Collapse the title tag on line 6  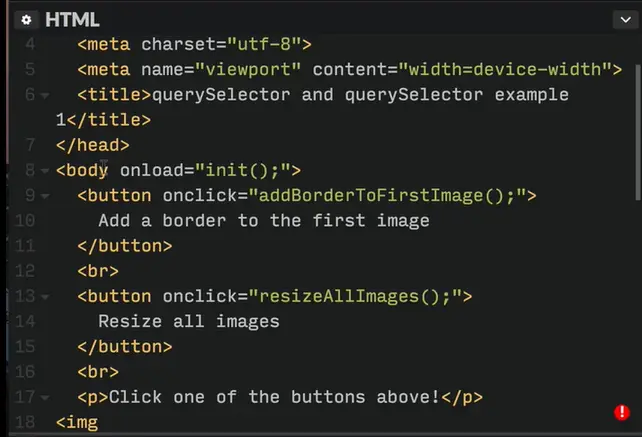coord(45,96)
